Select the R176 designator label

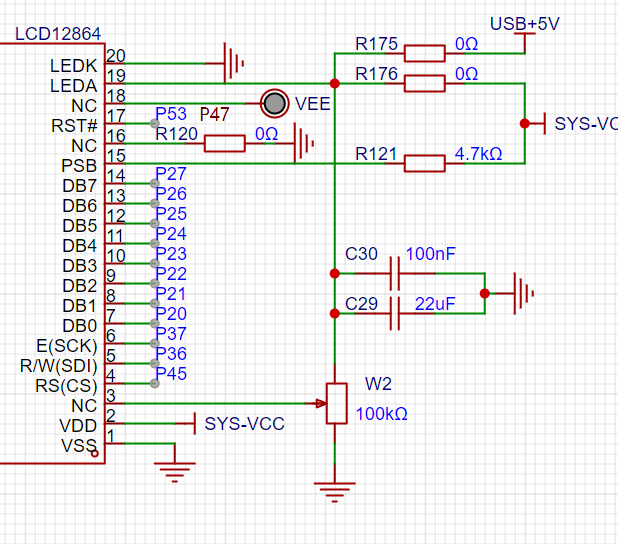tap(376, 74)
